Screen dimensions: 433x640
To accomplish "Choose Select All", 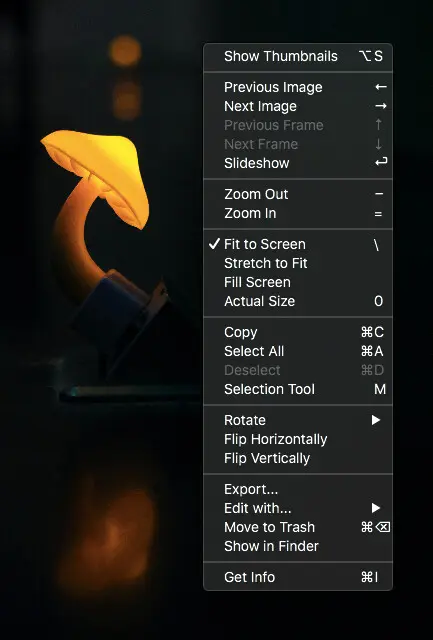I will [298, 351].
